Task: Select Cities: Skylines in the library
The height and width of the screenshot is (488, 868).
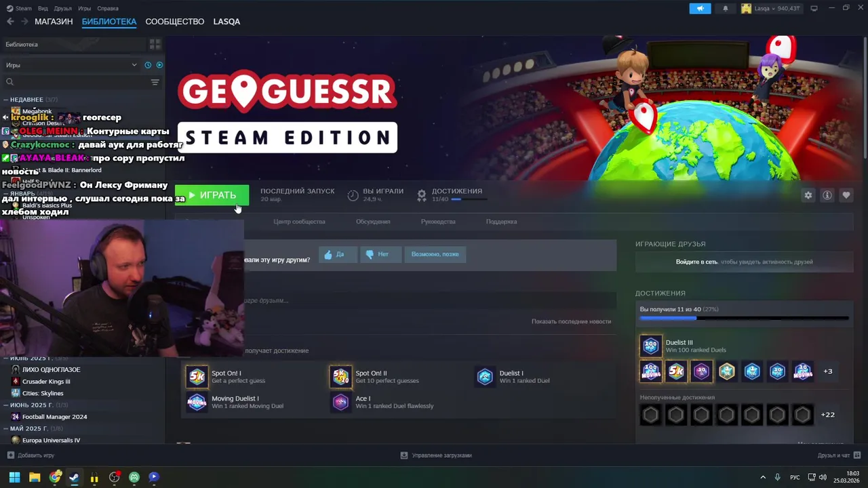Action: pos(43,393)
